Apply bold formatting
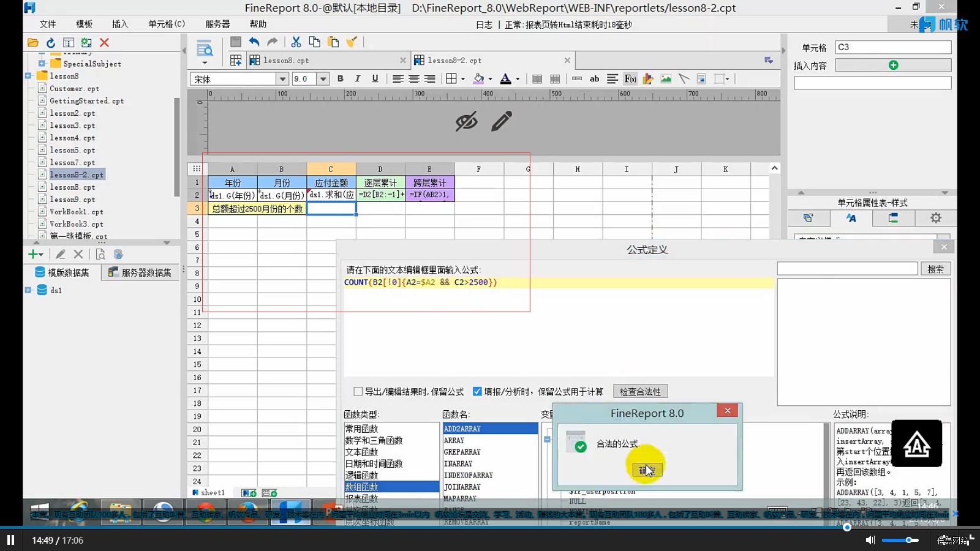The image size is (980, 551). [341, 78]
